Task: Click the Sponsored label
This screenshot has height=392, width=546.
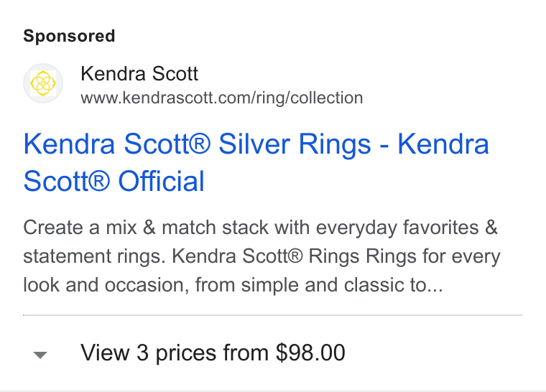Action: (69, 36)
